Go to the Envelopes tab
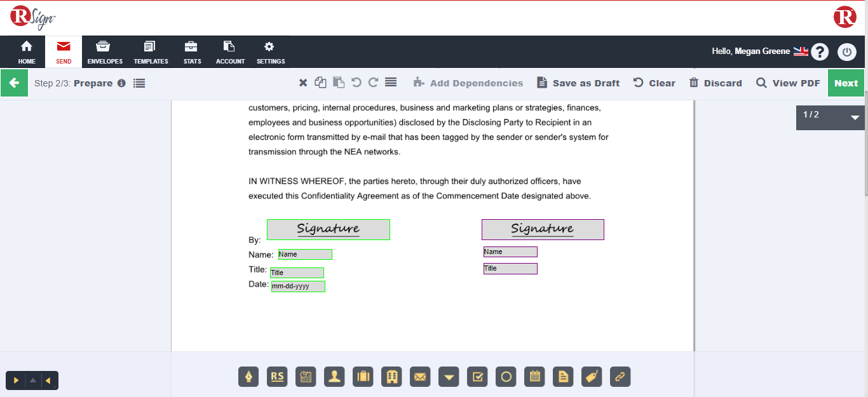The height and width of the screenshot is (397, 868). click(105, 52)
